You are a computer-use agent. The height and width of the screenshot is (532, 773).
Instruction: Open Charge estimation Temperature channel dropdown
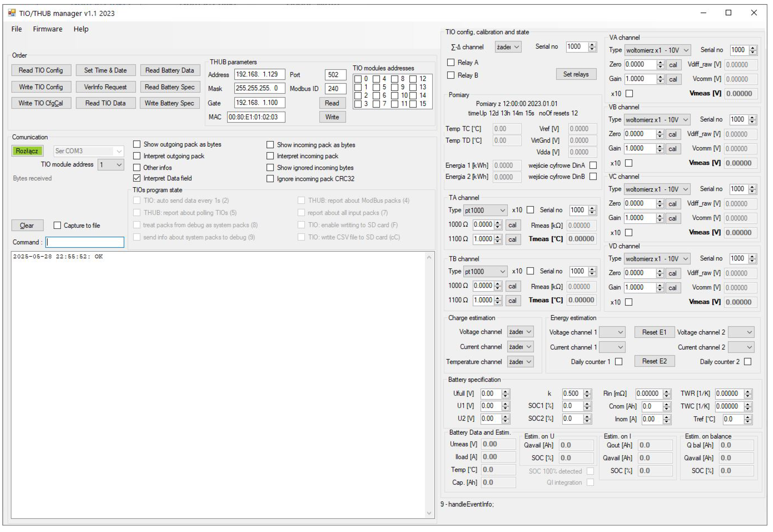pos(521,362)
